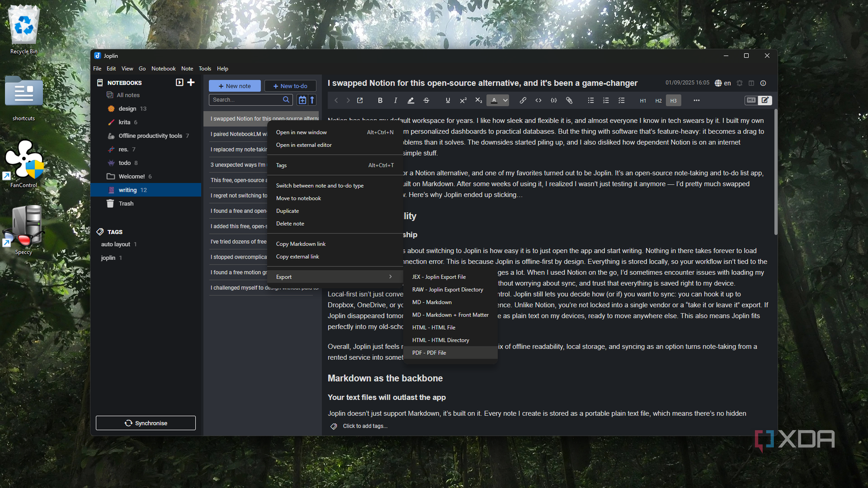Expand the toolbar overflow three-dots menu
The width and height of the screenshot is (868, 488).
(697, 100)
